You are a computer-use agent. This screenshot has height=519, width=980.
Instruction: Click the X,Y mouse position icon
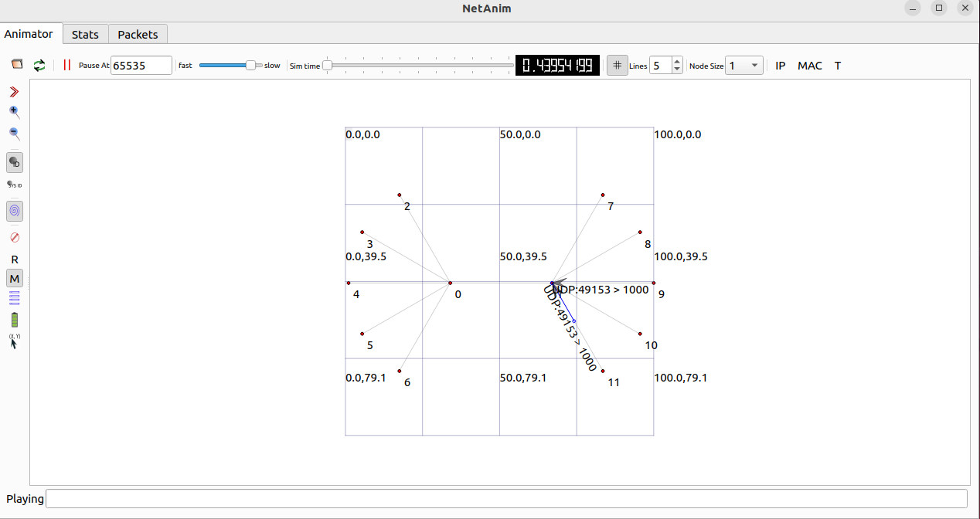coord(14,341)
